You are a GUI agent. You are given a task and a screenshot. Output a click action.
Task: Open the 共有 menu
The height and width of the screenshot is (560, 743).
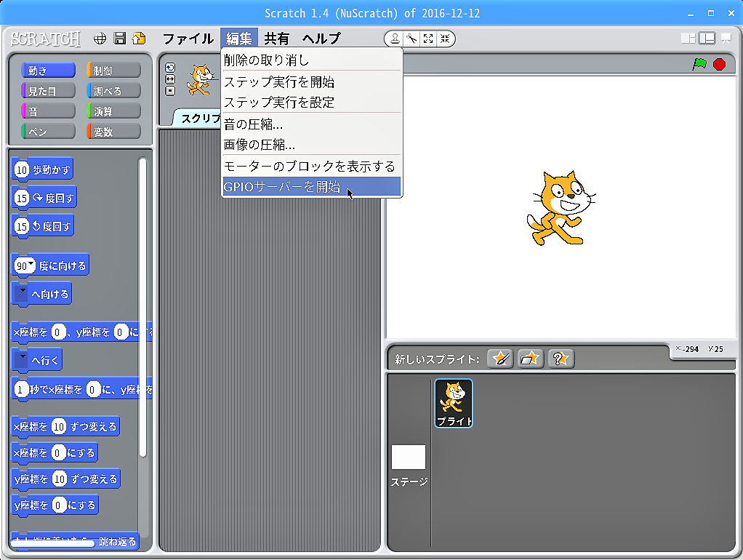pos(277,39)
